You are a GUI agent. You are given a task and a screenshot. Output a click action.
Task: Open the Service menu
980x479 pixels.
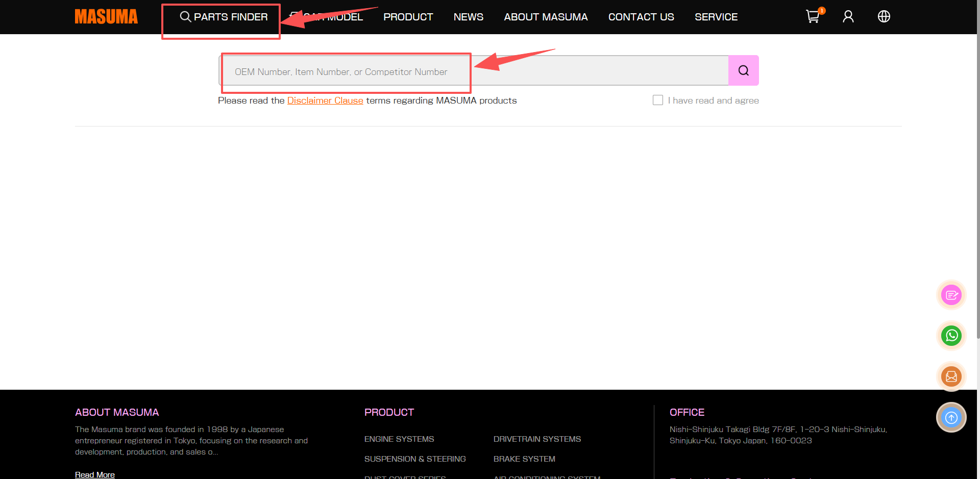pos(716,17)
